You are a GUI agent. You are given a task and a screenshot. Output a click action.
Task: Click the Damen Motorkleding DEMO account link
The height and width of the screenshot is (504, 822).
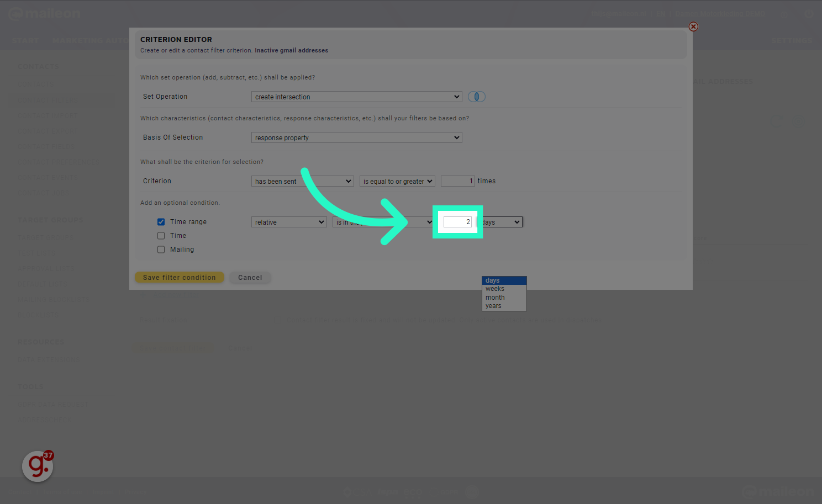[720, 14]
